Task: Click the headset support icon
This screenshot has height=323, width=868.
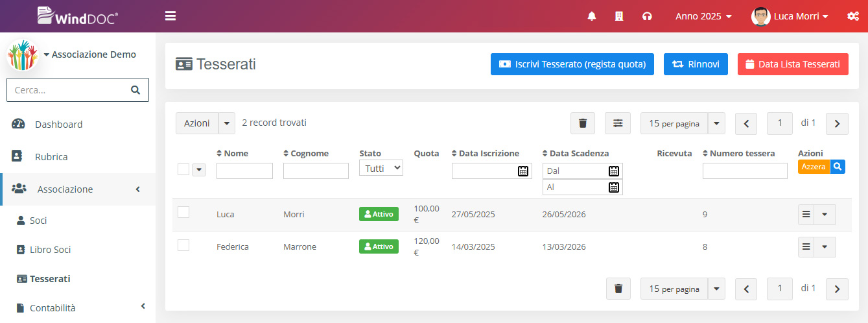Action: click(646, 16)
